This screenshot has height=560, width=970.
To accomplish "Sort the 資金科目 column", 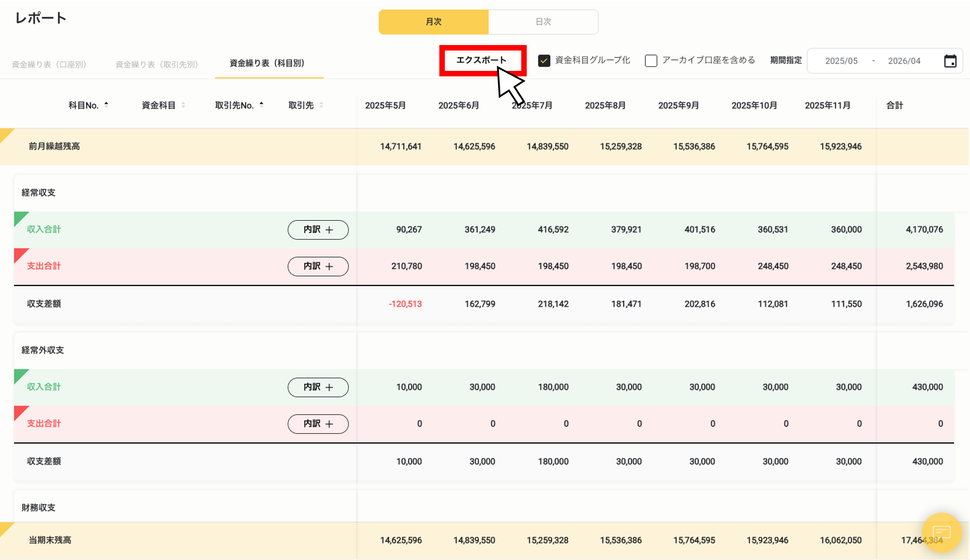I will pyautogui.click(x=183, y=104).
